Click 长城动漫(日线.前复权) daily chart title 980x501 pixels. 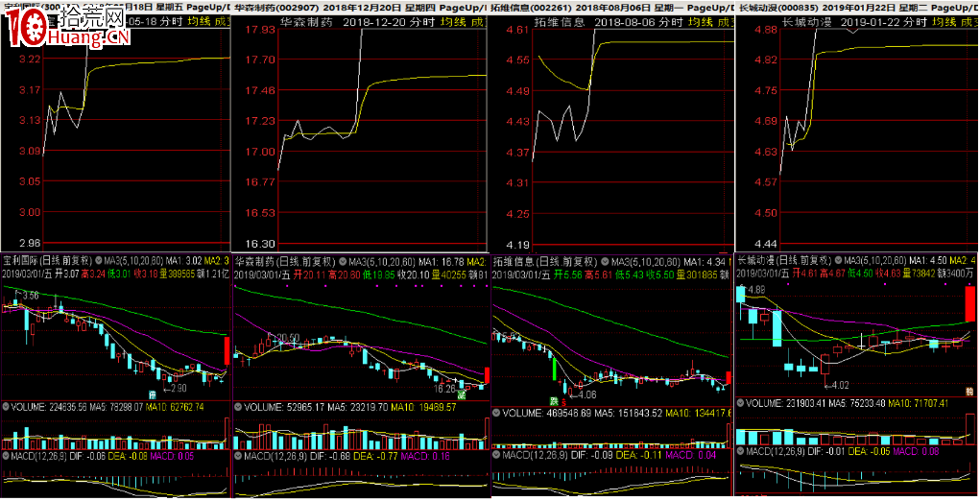pos(784,260)
